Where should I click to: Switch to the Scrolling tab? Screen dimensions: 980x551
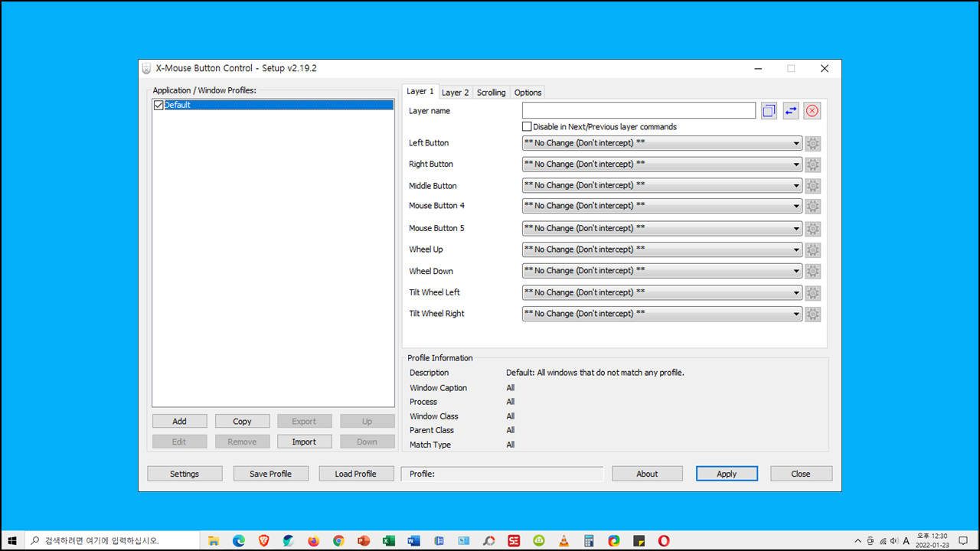tap(491, 93)
